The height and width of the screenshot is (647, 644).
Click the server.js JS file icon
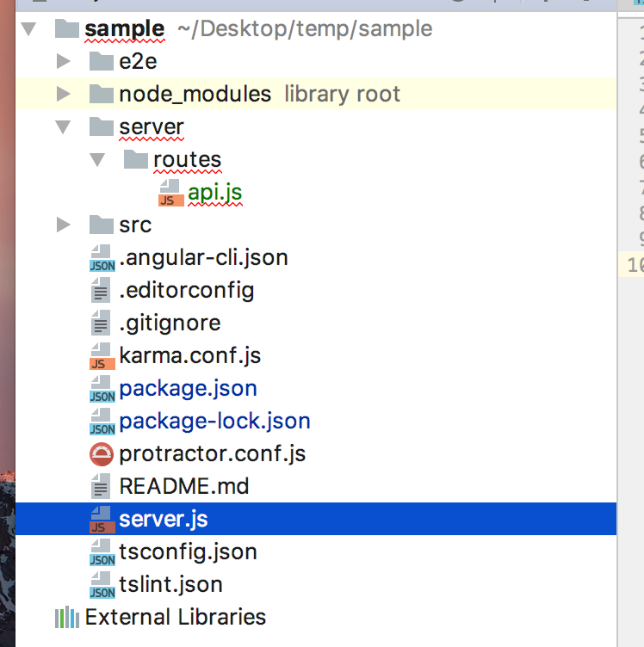102,519
